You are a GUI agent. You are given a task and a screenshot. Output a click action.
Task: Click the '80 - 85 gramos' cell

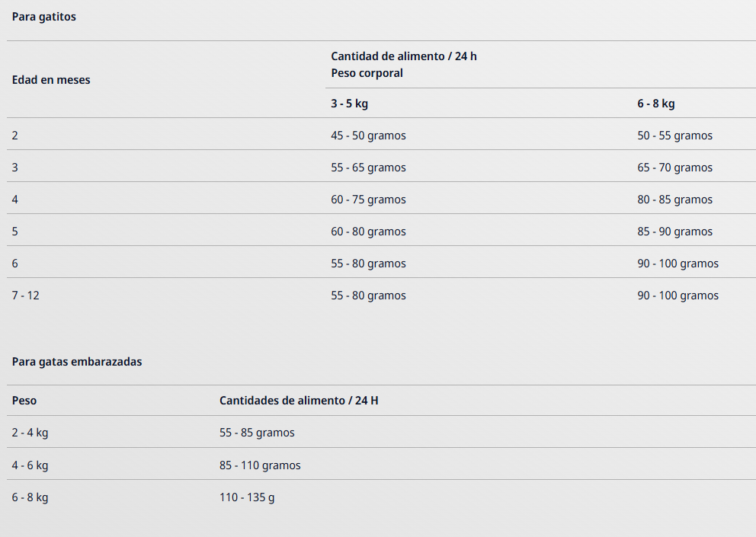tap(674, 200)
